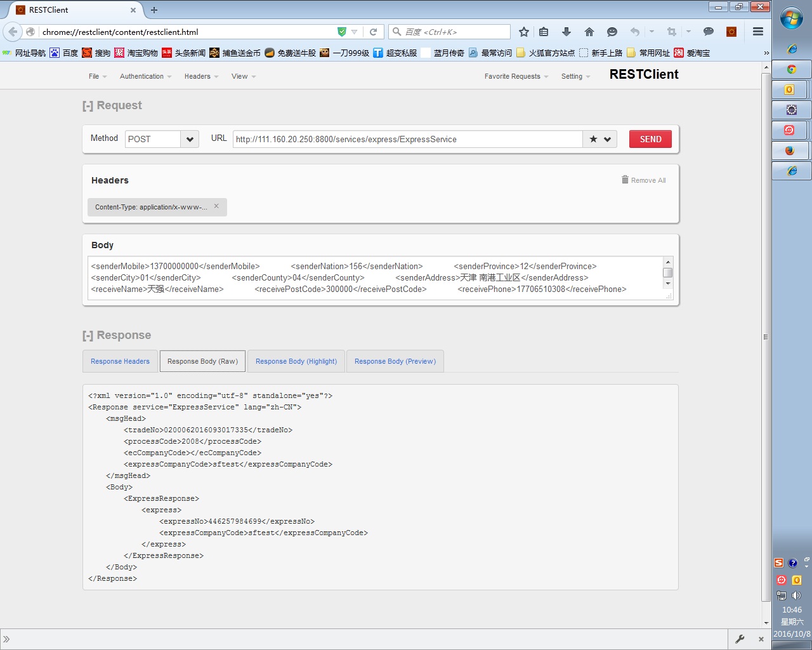
Task: Reload the current page
Action: point(374,32)
